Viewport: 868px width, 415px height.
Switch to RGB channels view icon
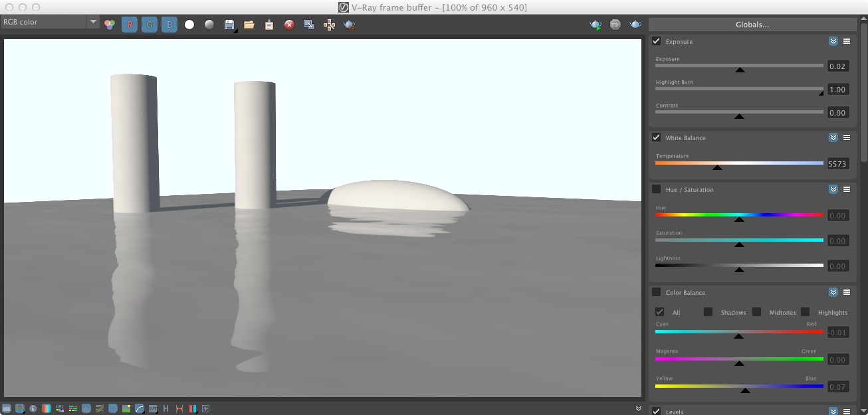[x=110, y=25]
